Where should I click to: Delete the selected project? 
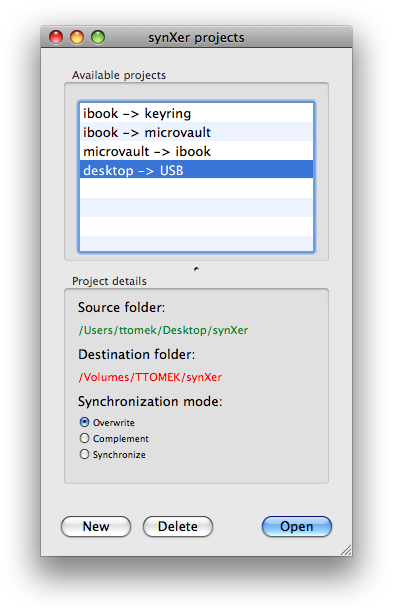coord(178,526)
